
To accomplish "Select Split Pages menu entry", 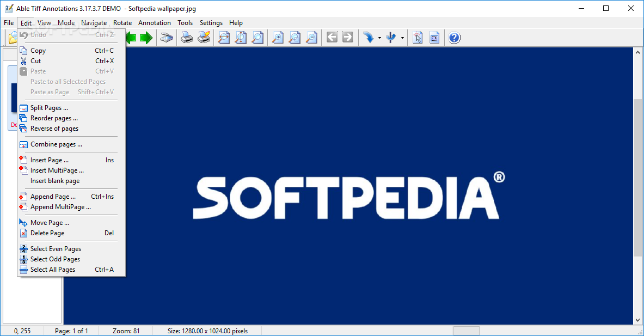I will 71,108.
